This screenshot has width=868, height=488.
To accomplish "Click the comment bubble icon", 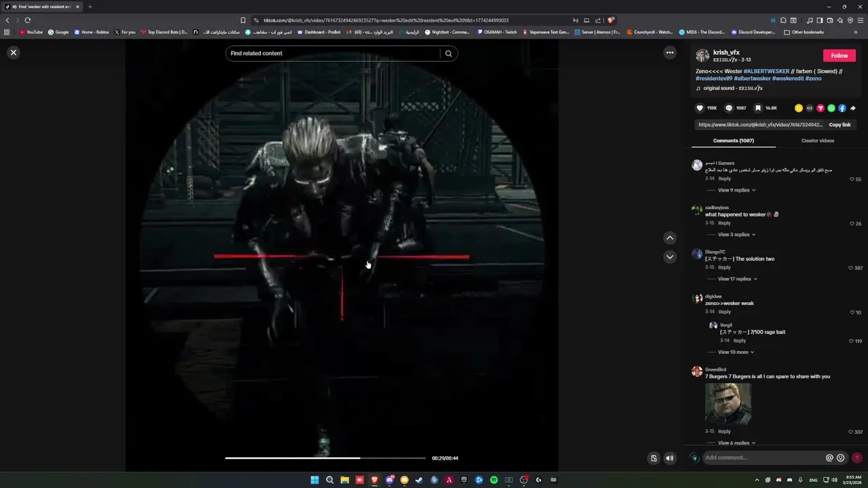I will click(729, 108).
